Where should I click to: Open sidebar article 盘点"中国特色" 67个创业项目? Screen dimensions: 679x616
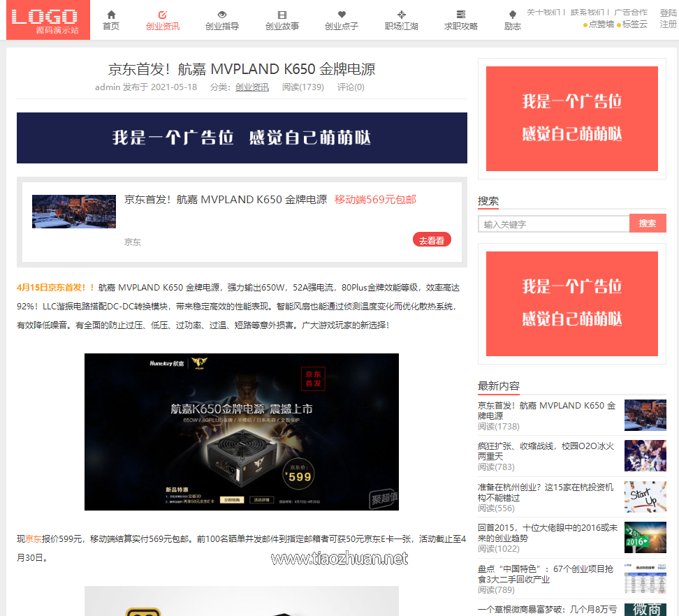546,574
